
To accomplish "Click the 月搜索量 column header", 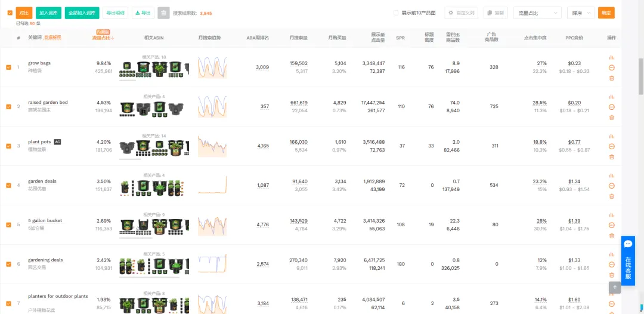I will click(x=298, y=38).
